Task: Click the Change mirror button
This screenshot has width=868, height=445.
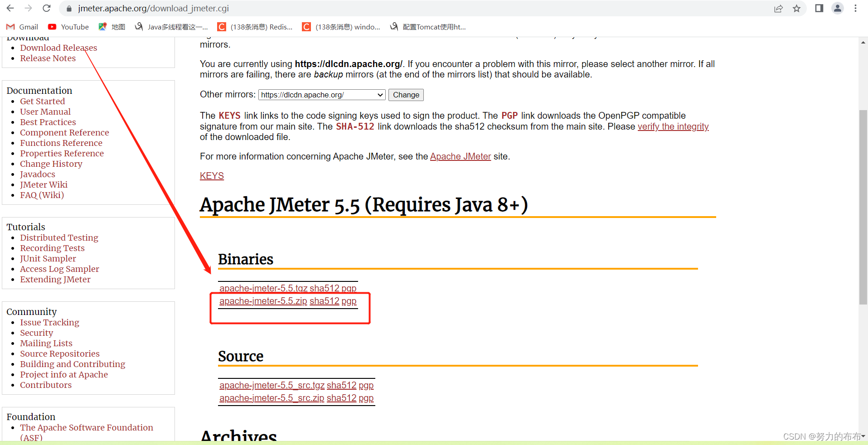Action: (406, 95)
